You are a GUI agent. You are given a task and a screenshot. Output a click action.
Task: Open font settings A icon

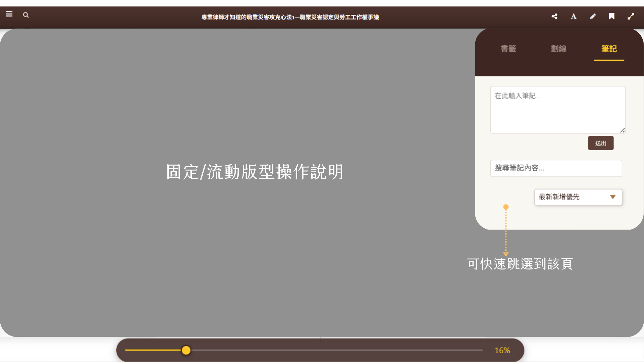point(574,16)
